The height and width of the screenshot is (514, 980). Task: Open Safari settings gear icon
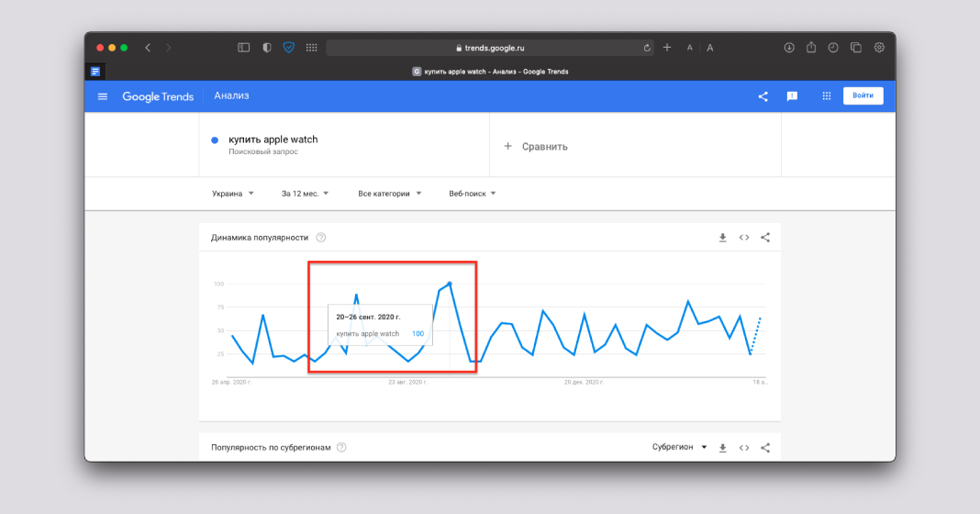879,48
